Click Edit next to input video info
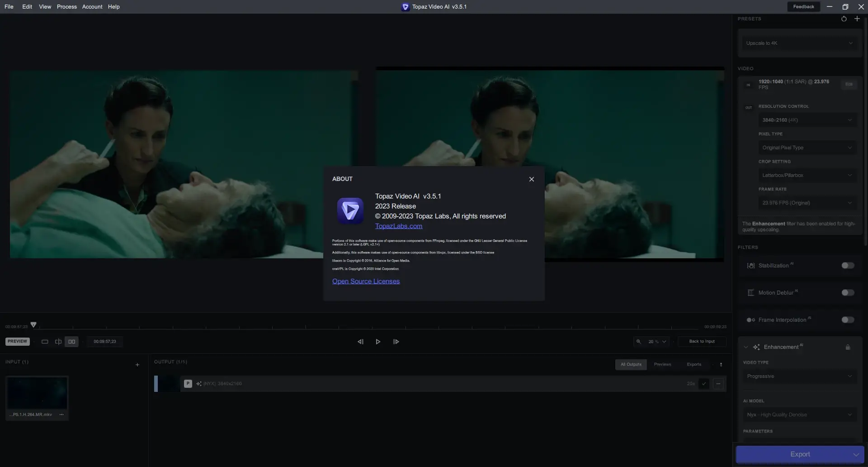The width and height of the screenshot is (868, 467). click(849, 85)
